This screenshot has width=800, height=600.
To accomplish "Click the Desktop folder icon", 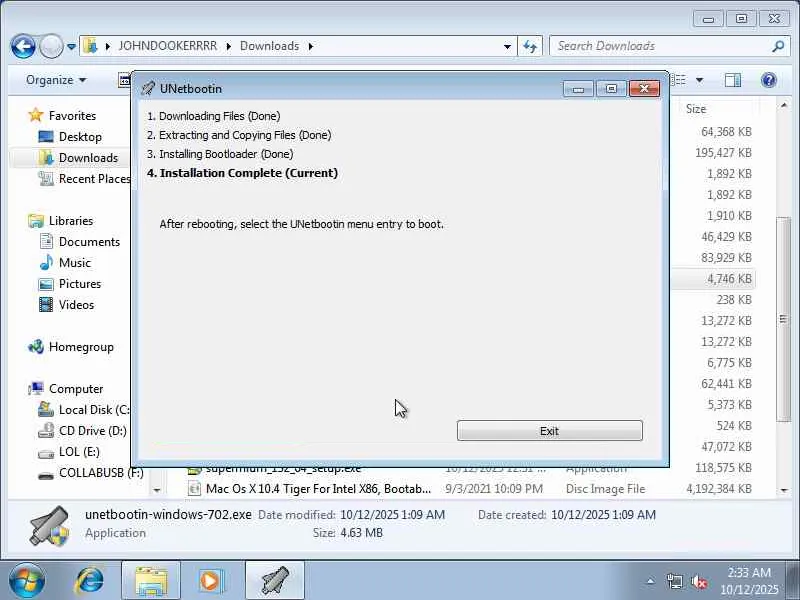I will pyautogui.click(x=46, y=137).
